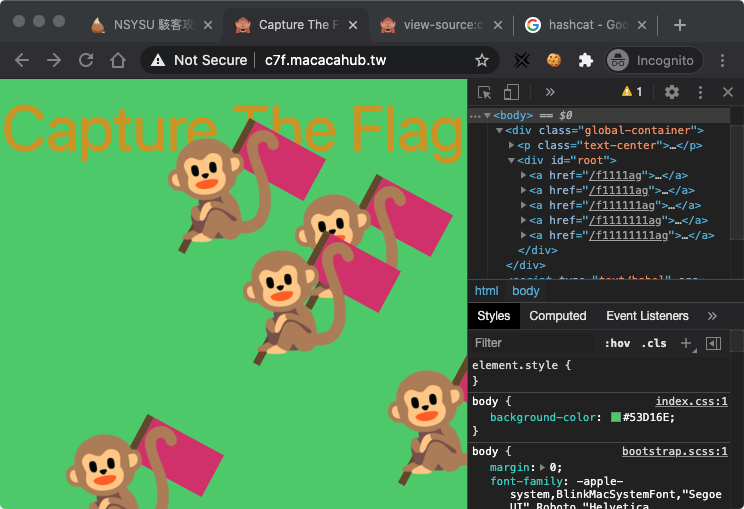Viewport: 744px width, 509px height.
Task: Click the background-color property name
Action: [543, 417]
